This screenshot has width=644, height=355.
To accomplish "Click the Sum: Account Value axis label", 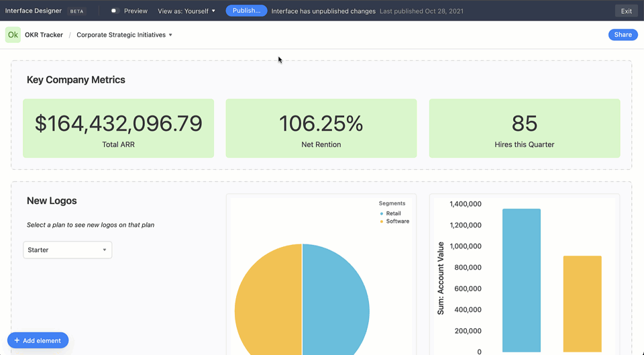I will [441, 278].
